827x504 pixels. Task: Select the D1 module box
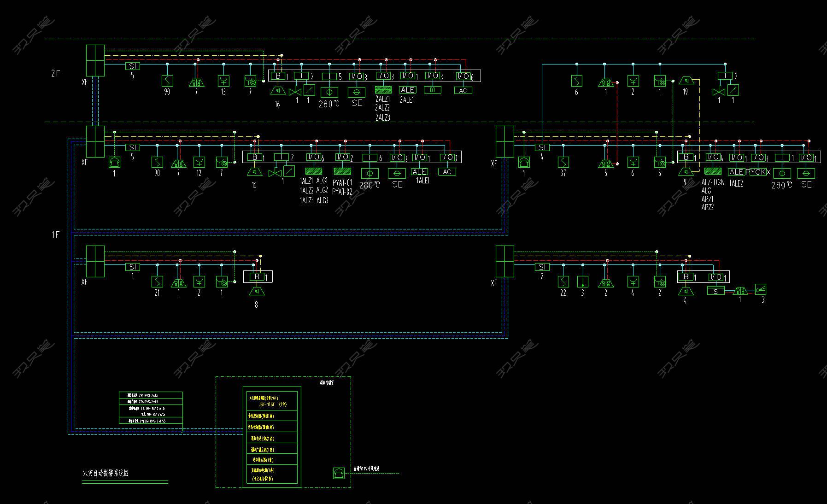(432, 90)
